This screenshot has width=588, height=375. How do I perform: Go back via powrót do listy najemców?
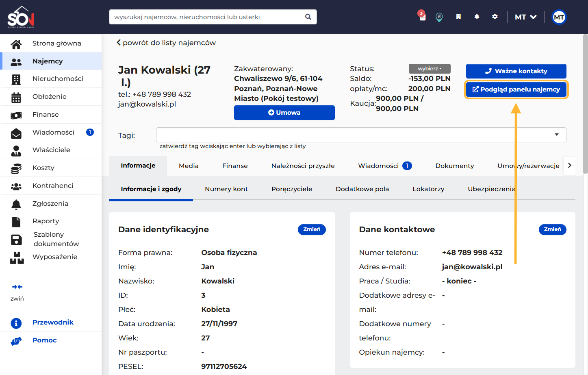166,43
